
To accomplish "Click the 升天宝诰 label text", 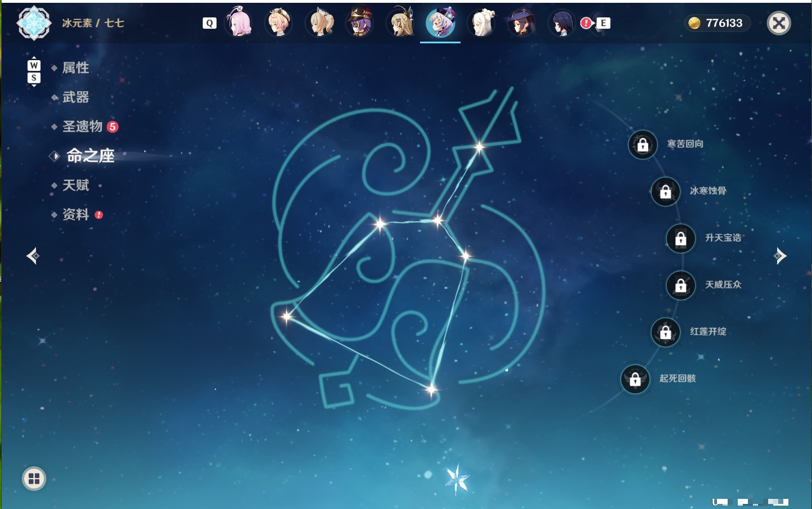I will [723, 238].
